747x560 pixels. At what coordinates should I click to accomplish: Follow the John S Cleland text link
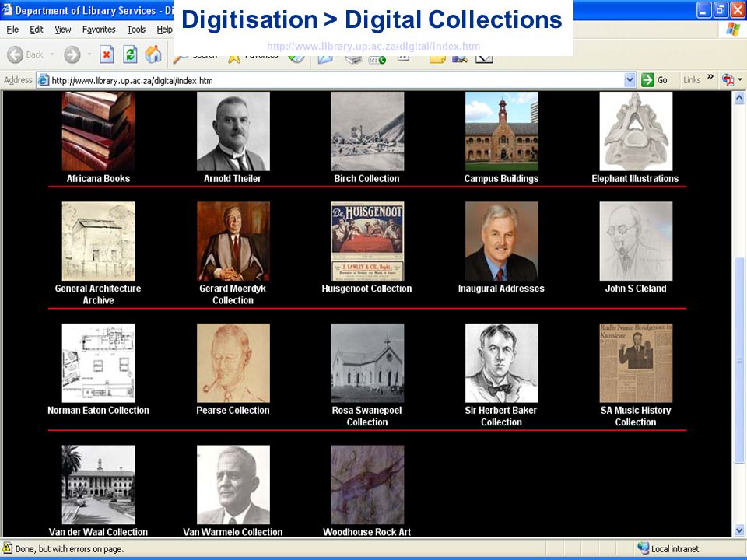636,289
